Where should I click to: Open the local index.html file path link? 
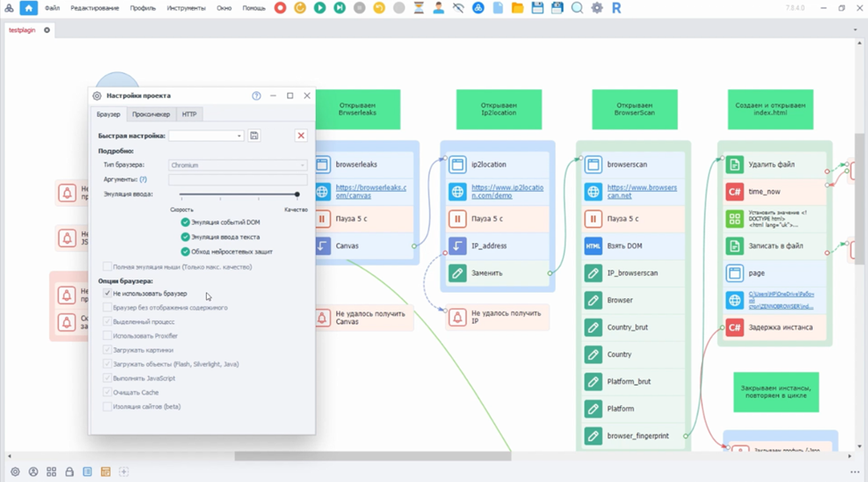tap(781, 300)
